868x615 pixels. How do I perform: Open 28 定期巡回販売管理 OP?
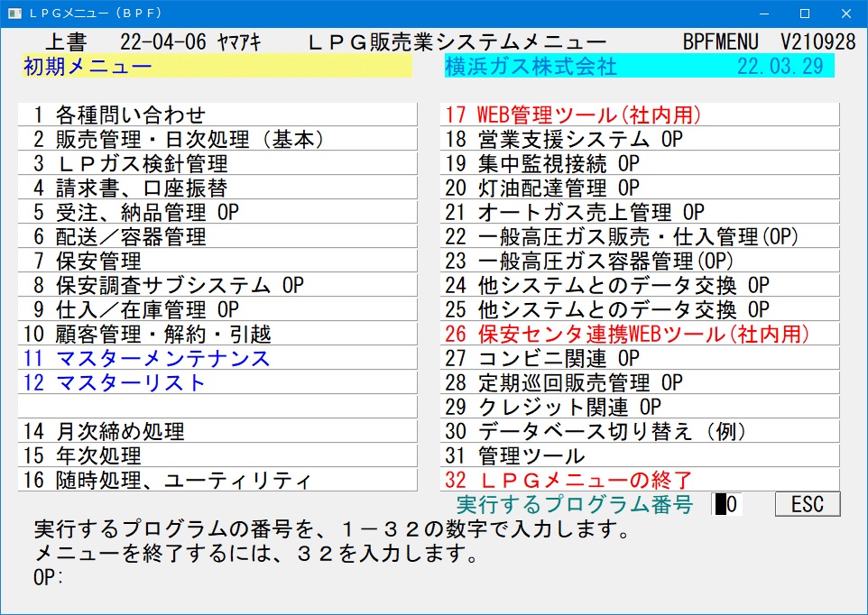640,382
